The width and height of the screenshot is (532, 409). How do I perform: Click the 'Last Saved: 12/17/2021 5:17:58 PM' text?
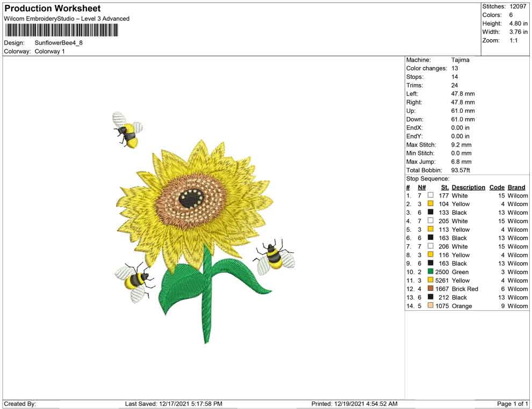click(x=174, y=404)
